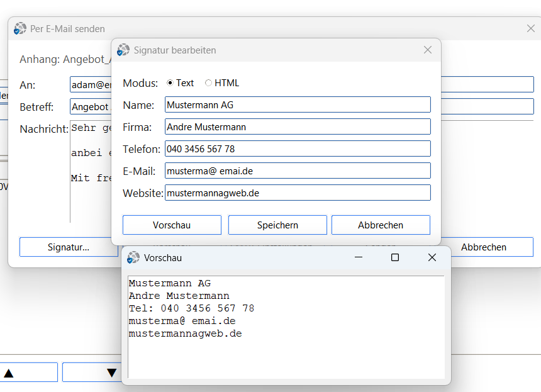
Task: Click the Per E-Mail senden app icon
Action: pyautogui.click(x=20, y=29)
